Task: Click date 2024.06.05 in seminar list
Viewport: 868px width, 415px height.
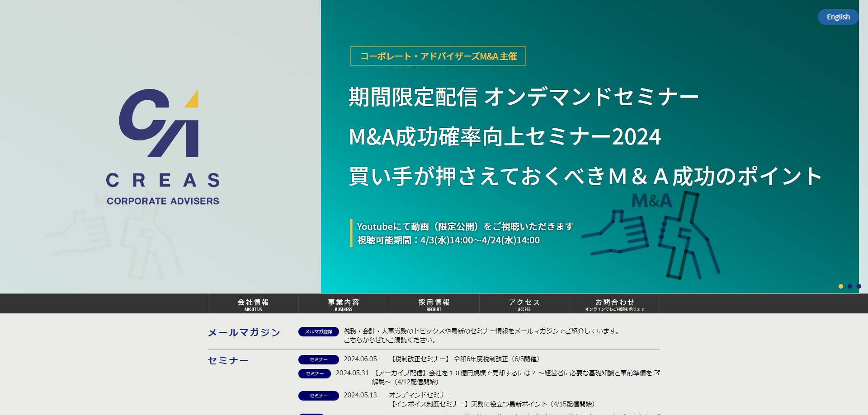Action: pyautogui.click(x=360, y=359)
